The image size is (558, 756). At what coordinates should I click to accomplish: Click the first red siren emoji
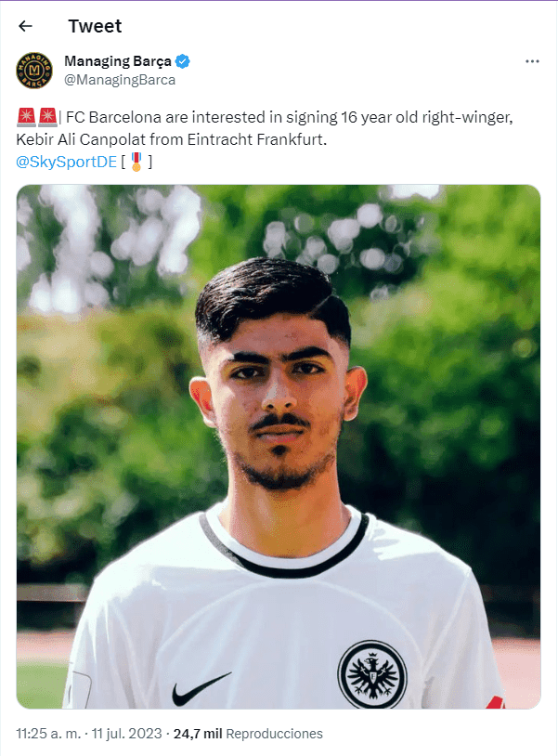26,117
